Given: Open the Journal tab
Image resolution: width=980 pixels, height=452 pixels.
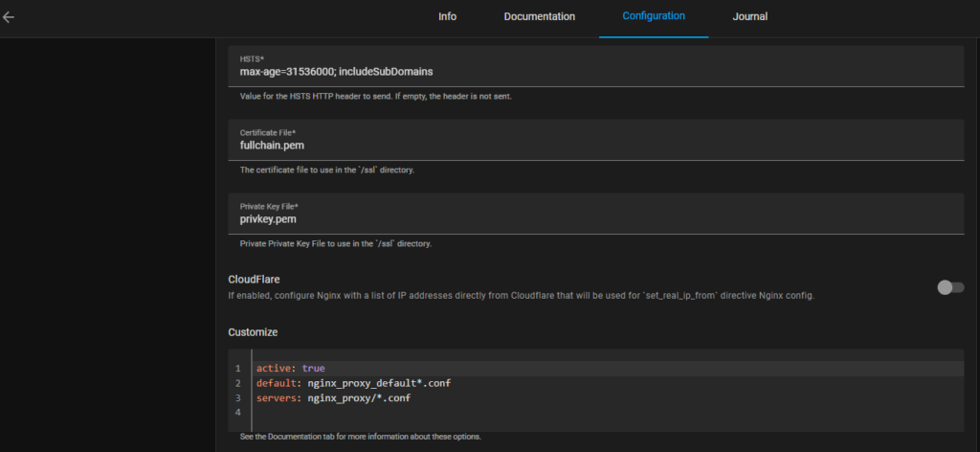Looking at the screenshot, I should point(749,17).
